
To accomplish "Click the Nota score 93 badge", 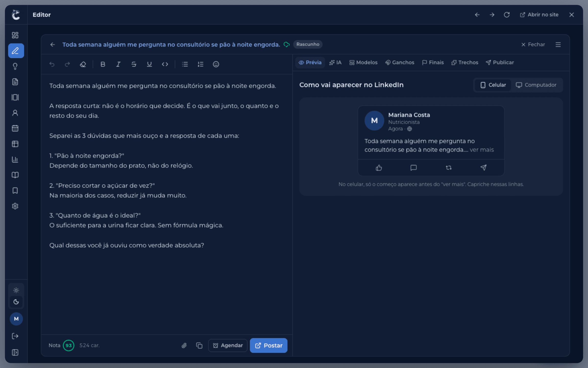I will 68,345.
